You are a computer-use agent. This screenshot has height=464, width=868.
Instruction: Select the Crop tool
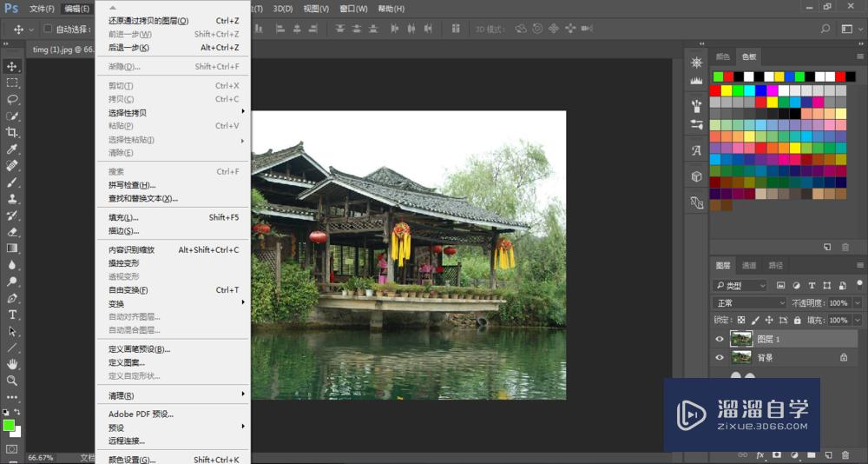point(11,132)
